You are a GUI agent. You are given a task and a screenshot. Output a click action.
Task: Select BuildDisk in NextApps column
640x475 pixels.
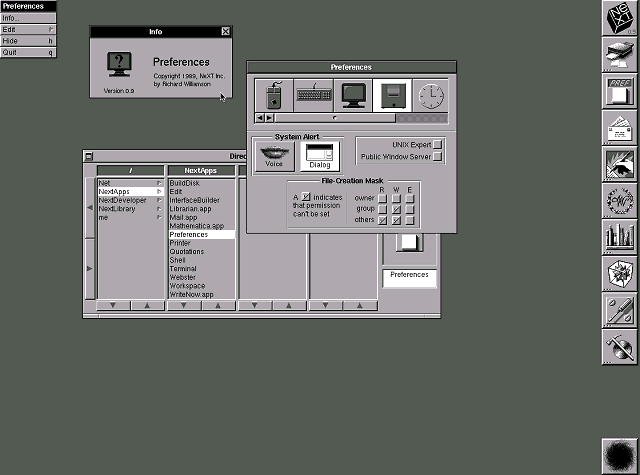(201, 183)
